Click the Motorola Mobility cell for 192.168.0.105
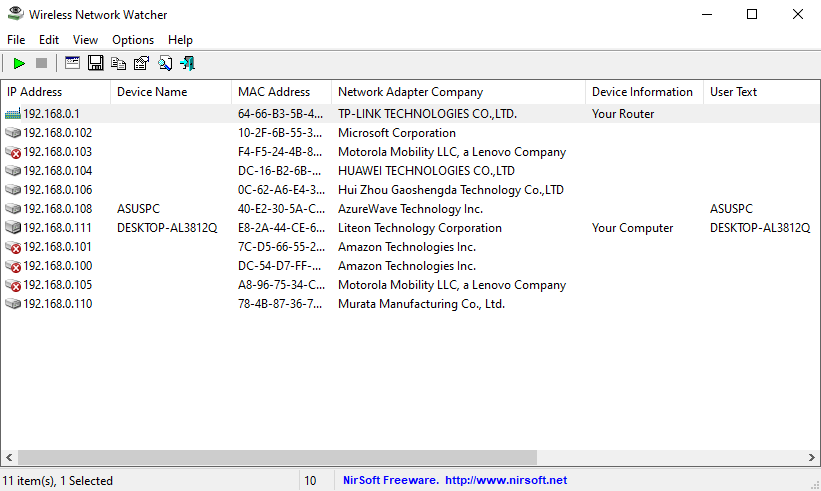The image size is (821, 491). (x=452, y=285)
